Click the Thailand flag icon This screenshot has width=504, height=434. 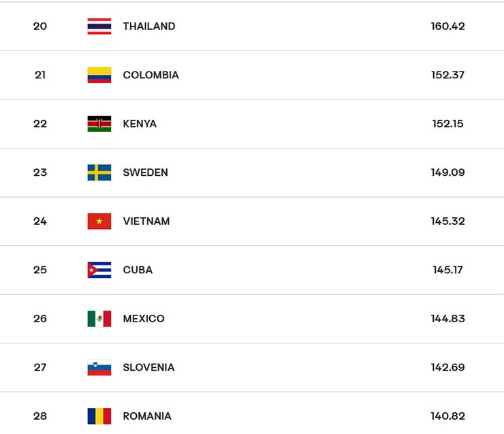click(x=99, y=27)
